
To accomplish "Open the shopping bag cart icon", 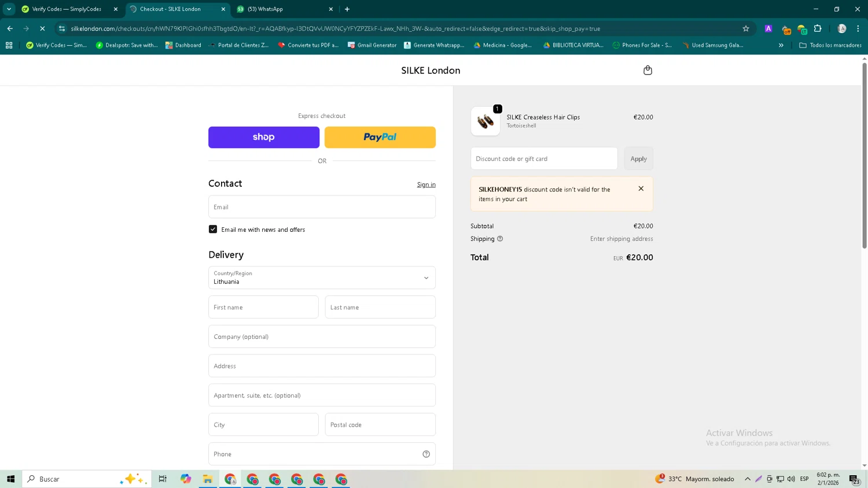I will tap(648, 70).
